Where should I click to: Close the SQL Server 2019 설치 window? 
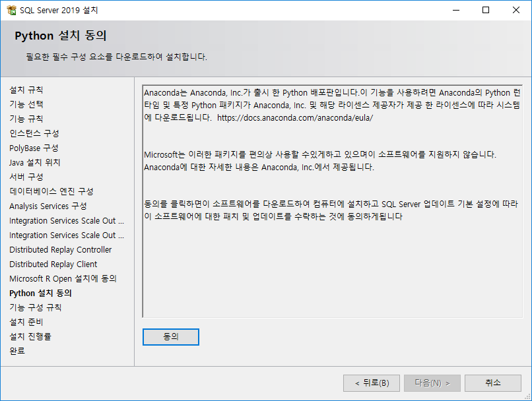click(x=516, y=10)
